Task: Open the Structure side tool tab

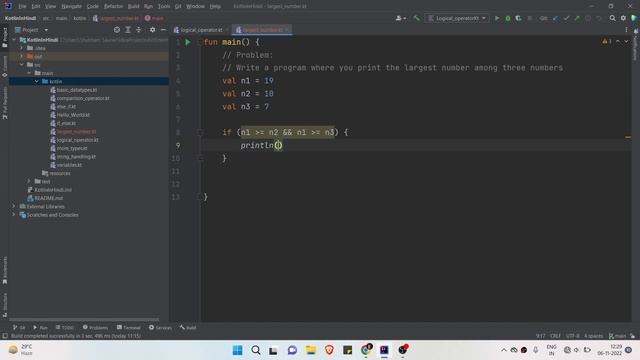Action: (x=4, y=304)
